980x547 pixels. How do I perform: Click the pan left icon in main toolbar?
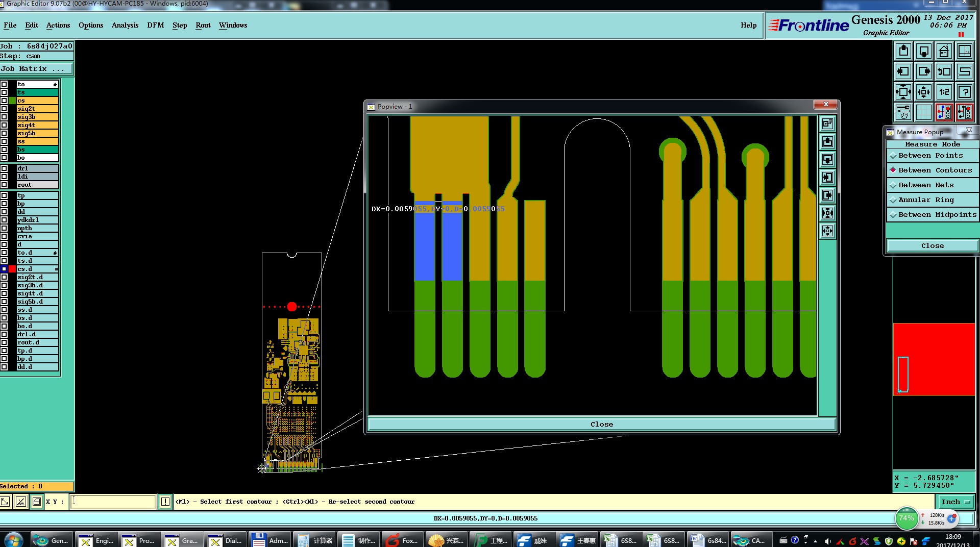click(903, 71)
